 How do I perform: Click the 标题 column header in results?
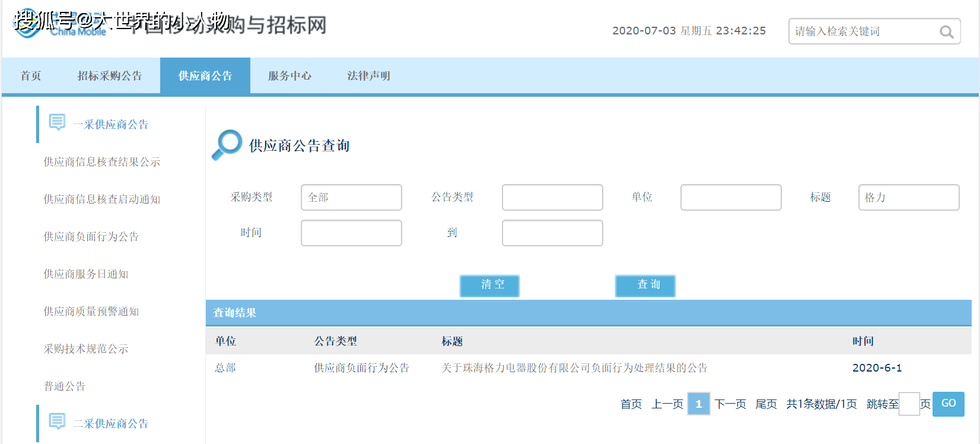click(x=452, y=341)
